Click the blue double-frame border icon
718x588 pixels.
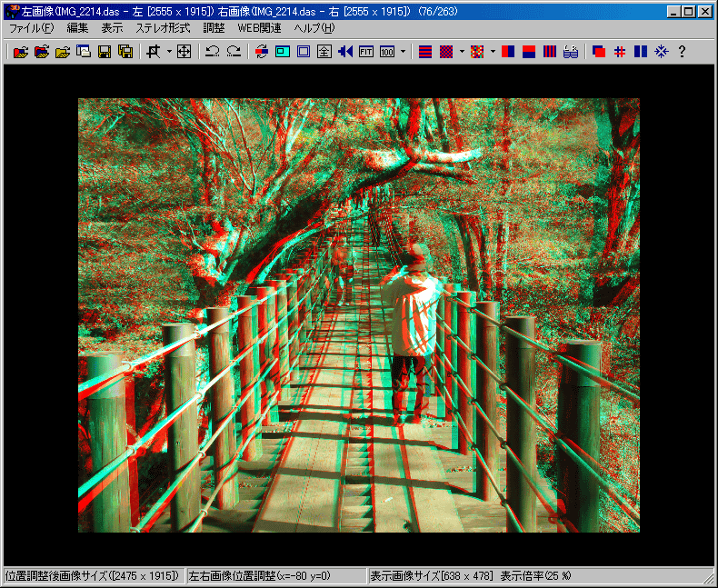pos(304,52)
